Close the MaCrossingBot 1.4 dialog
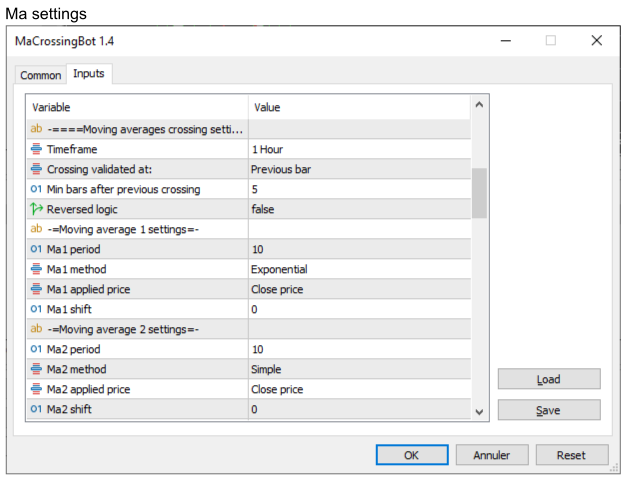Screen dimensions: 640x480 click(597, 40)
